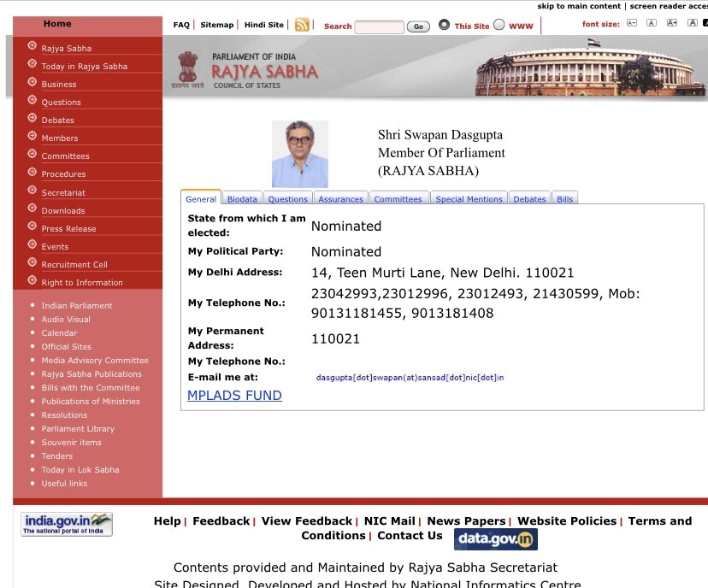
Task: Click the decrease font size icon
Action: coord(631,24)
